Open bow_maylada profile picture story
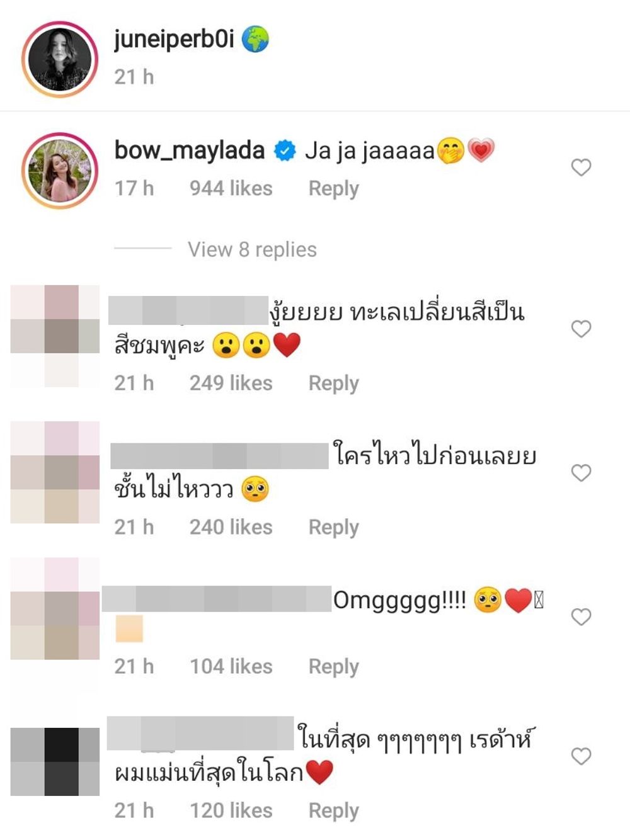The width and height of the screenshot is (630, 840). [x=60, y=171]
